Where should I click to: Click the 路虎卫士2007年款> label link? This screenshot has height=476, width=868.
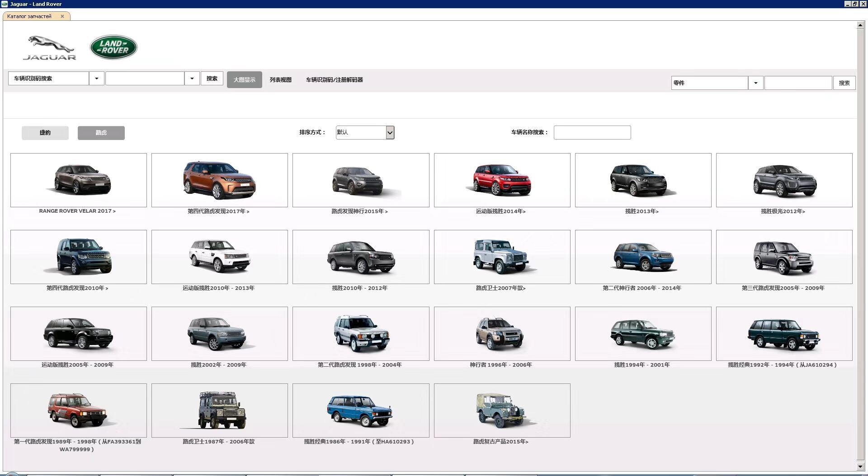pos(501,288)
